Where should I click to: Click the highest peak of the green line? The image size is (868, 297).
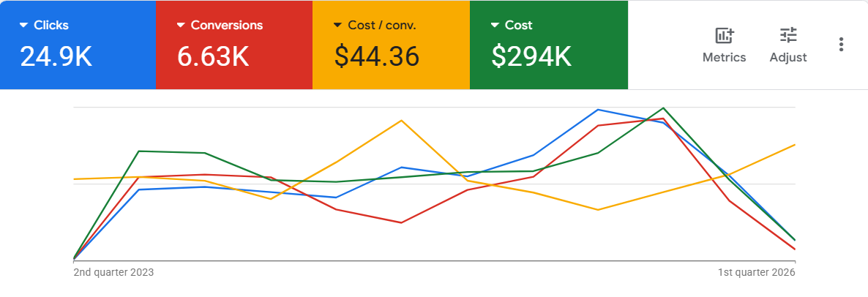[x=664, y=108]
